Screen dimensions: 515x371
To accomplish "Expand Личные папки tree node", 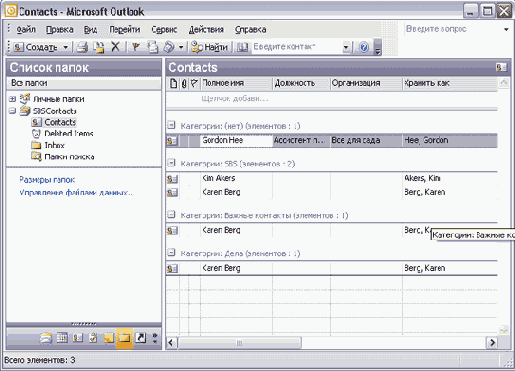I will click(x=12, y=99).
